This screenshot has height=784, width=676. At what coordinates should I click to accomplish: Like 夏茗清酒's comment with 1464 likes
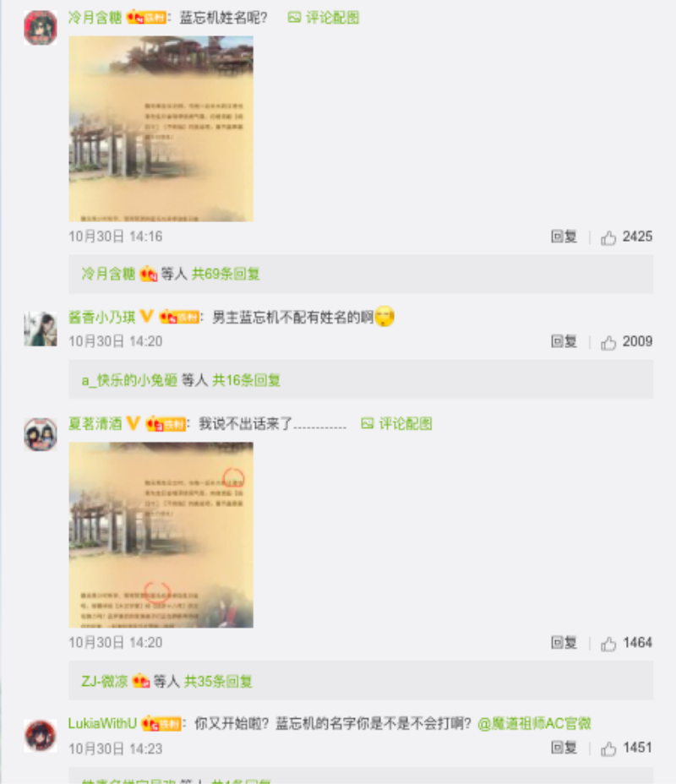click(608, 644)
